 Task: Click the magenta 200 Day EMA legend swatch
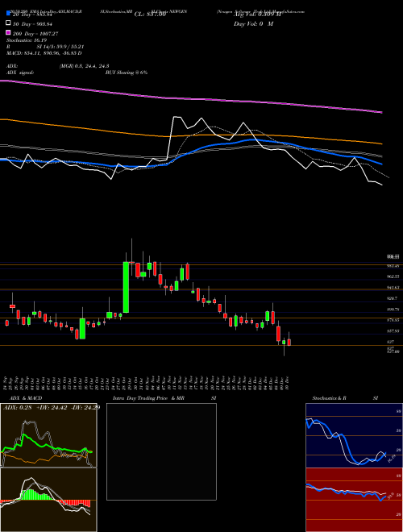pyautogui.click(x=9, y=32)
